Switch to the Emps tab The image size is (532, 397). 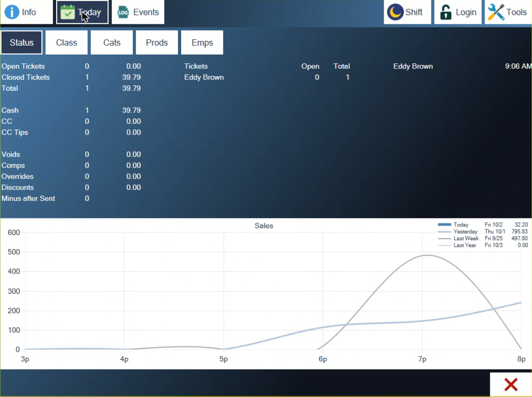(x=202, y=42)
